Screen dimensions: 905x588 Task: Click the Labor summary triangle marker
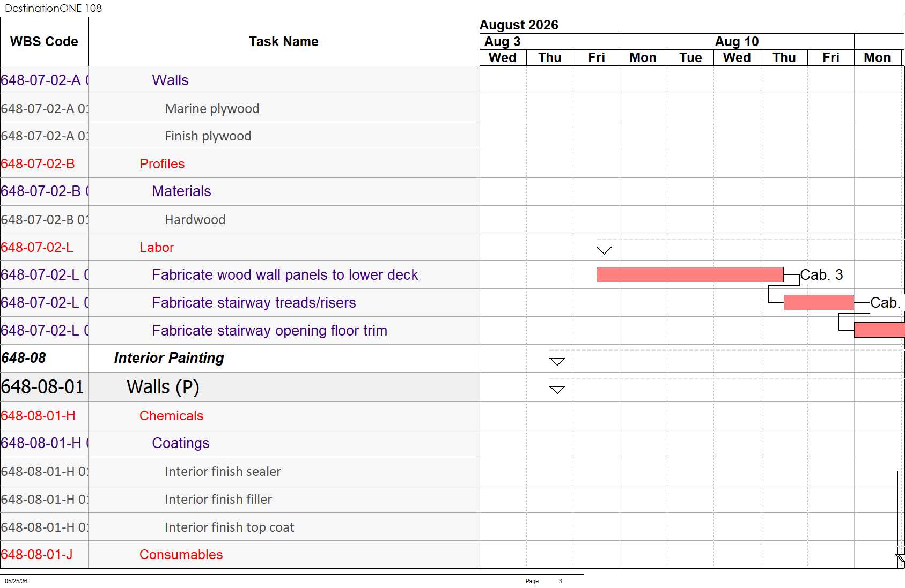pyautogui.click(x=604, y=250)
